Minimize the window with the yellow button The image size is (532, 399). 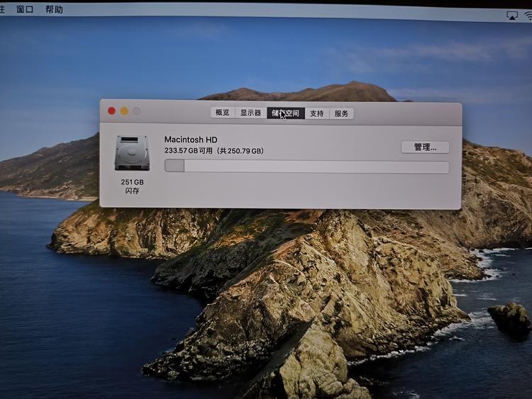(124, 111)
